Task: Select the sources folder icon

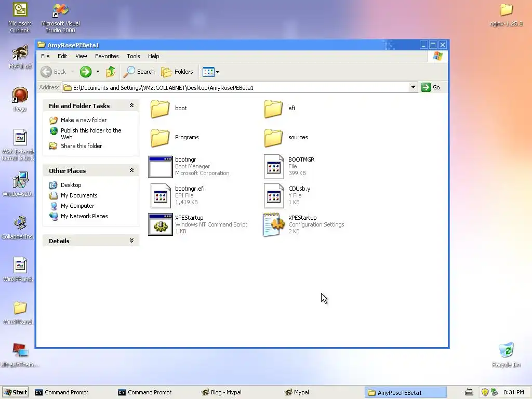Action: click(x=273, y=138)
